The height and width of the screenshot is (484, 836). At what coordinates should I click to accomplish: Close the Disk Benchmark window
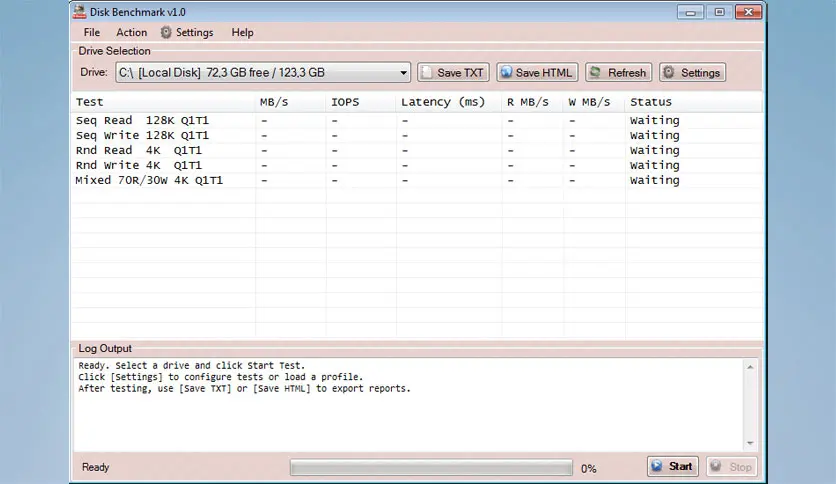pyautogui.click(x=748, y=12)
